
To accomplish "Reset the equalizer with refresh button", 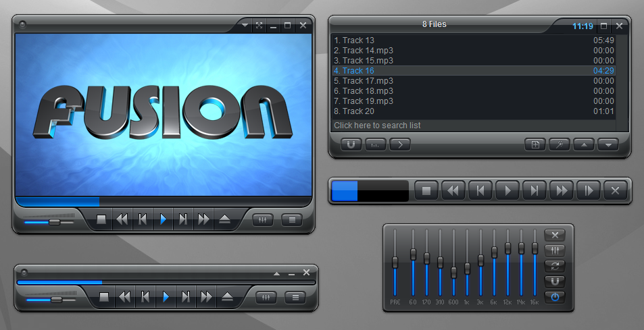I will coord(555,266).
